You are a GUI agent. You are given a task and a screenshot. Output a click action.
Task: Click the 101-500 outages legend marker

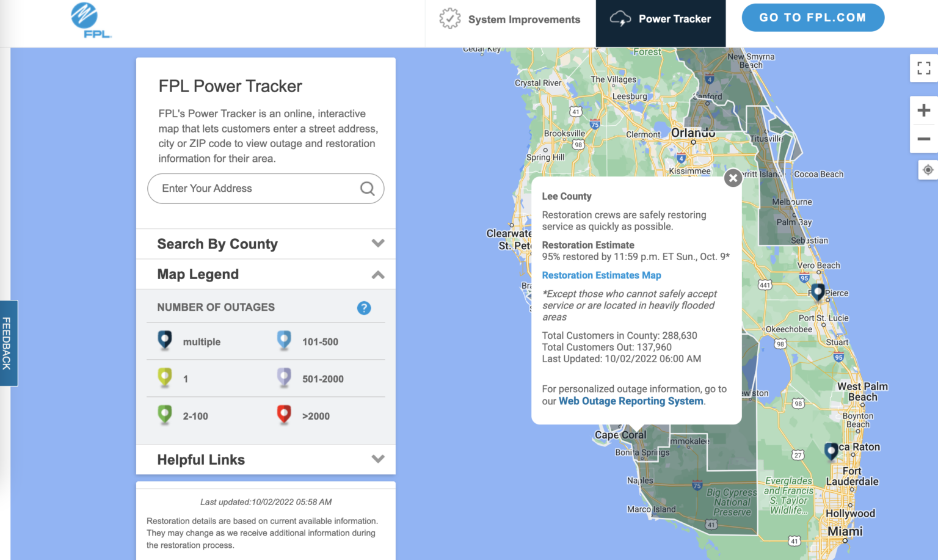click(x=284, y=340)
